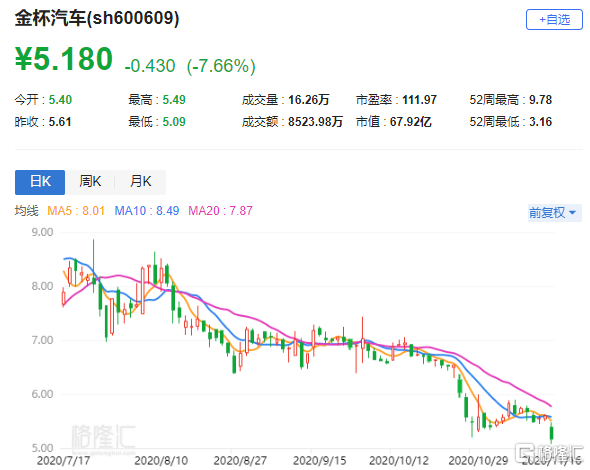Click percentage change (-7.66%)
Image resolution: width=590 pixels, height=470 pixels.
click(x=221, y=66)
